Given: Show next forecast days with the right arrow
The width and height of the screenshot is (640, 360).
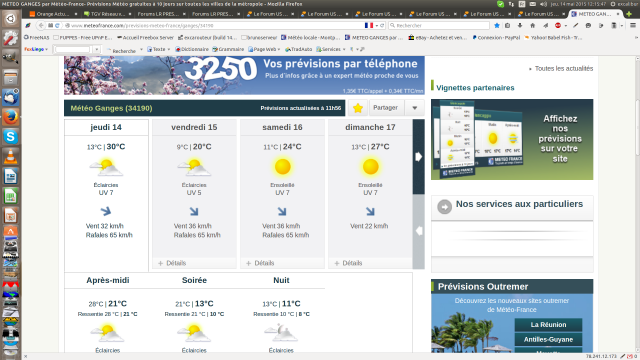Looking at the screenshot, I should [418, 157].
